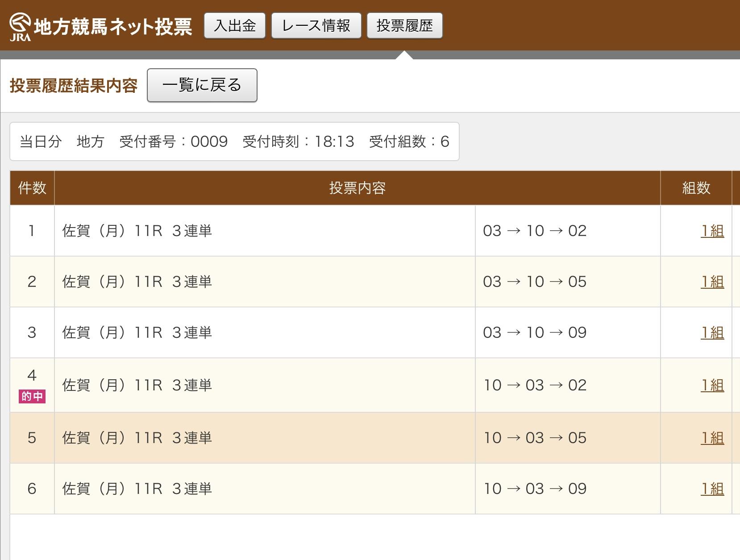Switch to the 投票履歴 voting history tab
The image size is (740, 560).
point(404,26)
